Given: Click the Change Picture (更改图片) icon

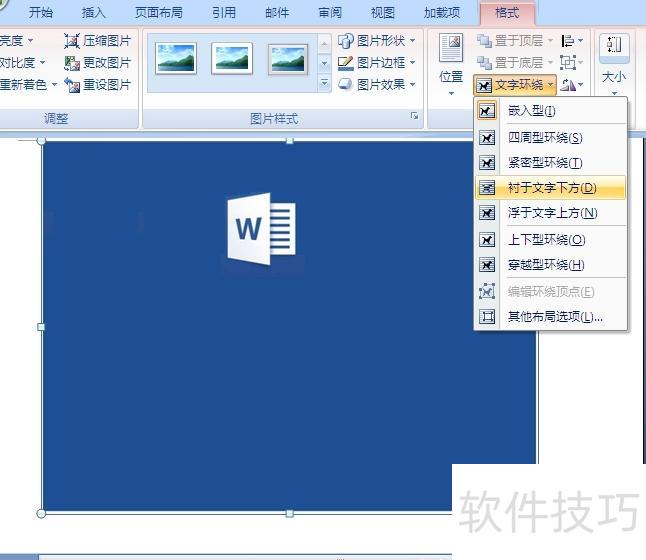Looking at the screenshot, I should click(72, 63).
